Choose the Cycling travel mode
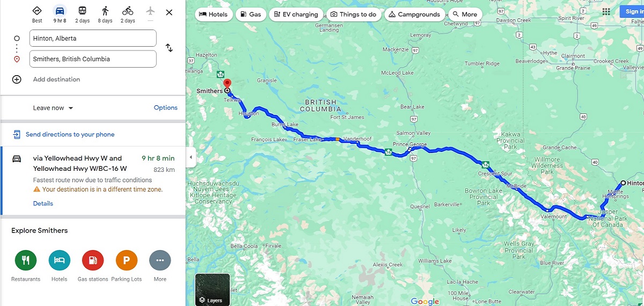Image resolution: width=644 pixels, height=306 pixels. tap(128, 11)
